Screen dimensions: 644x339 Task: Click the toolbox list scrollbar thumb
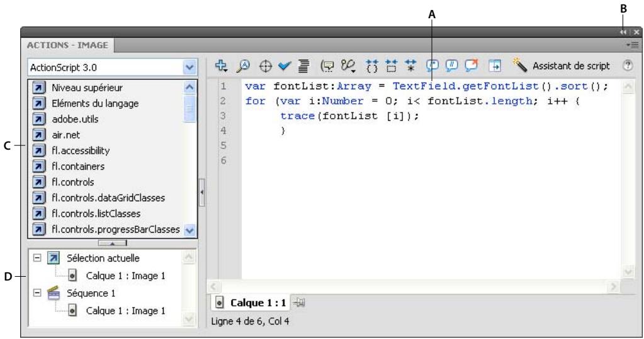(x=189, y=108)
